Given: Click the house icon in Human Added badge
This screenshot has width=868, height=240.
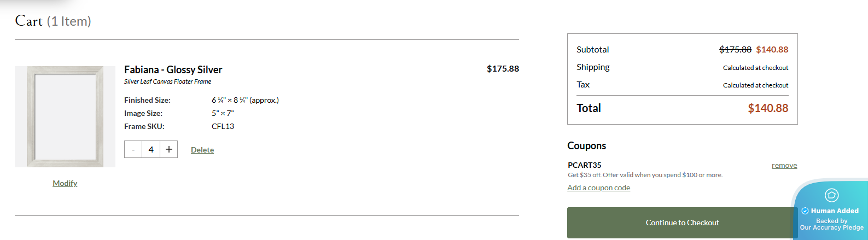Looking at the screenshot, I should 831,195.
